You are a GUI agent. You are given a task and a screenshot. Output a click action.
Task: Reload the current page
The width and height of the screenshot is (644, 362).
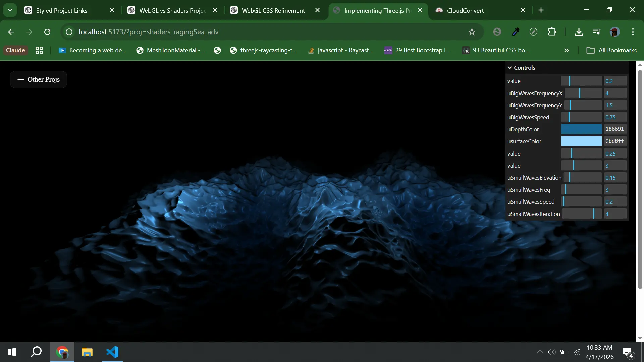[x=47, y=32]
